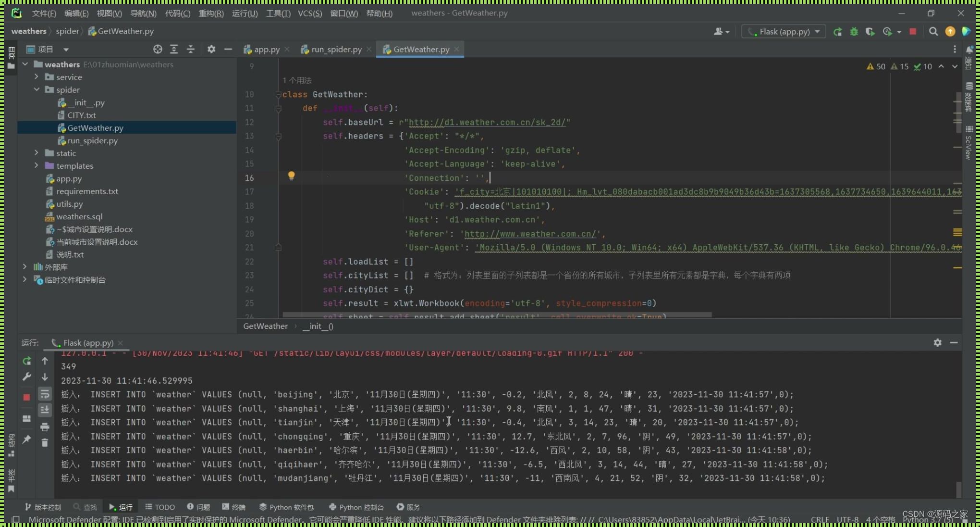Click the rerun Flask icon in run panel
The height and width of the screenshot is (527, 980).
click(x=27, y=361)
